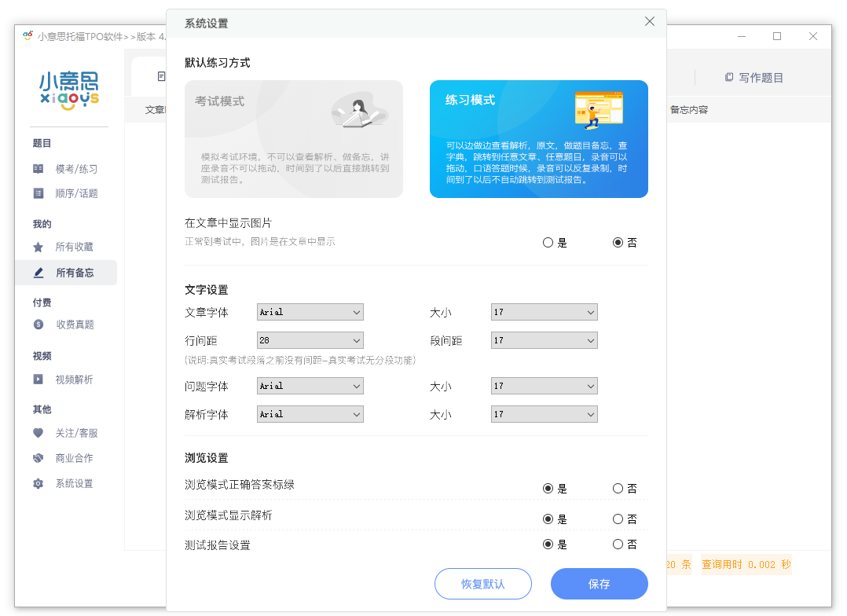
Task: Open 系统设置 in the sidebar
Action: coord(74,484)
